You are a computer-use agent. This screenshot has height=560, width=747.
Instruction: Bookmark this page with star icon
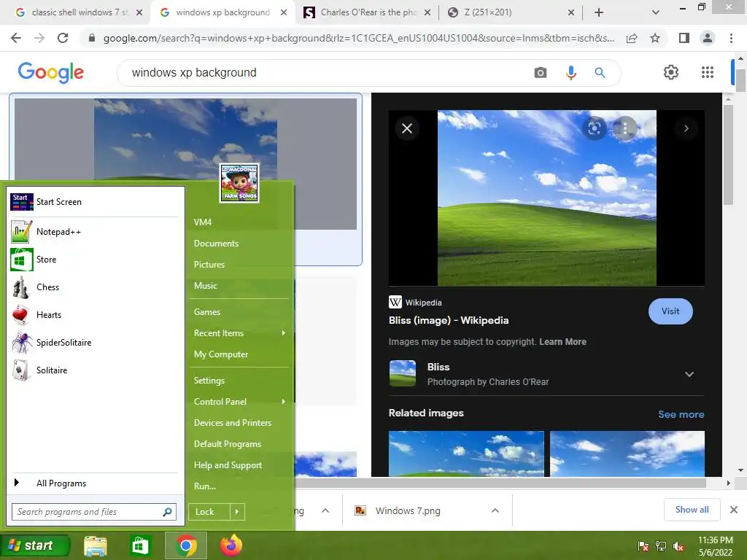pyautogui.click(x=655, y=38)
